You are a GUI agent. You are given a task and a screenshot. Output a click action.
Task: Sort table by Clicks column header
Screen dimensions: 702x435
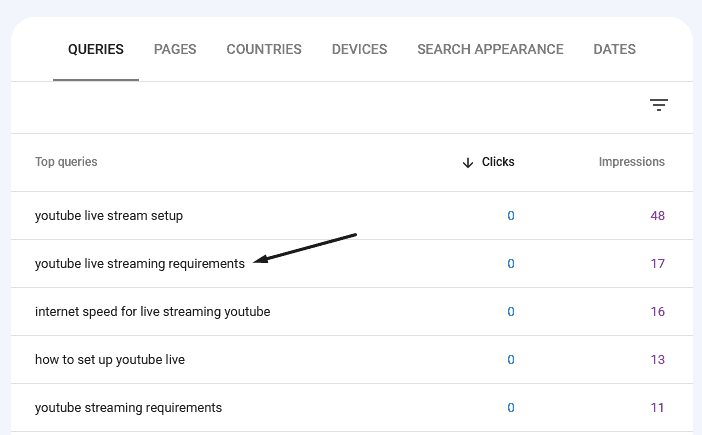tap(498, 162)
